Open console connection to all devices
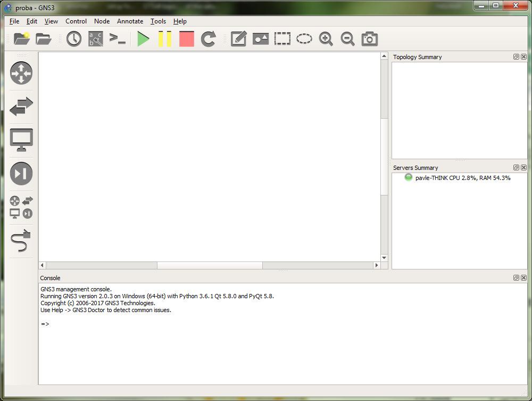 (118, 38)
